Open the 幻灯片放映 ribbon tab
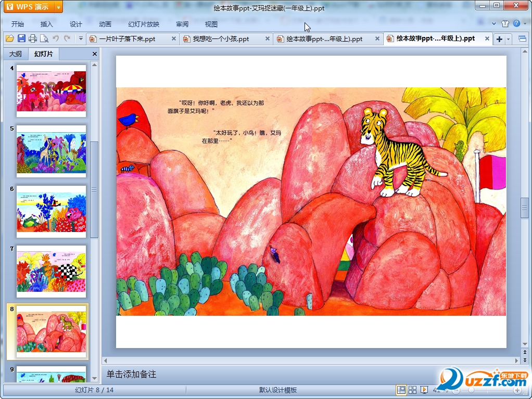This screenshot has width=532, height=399. coord(144,24)
